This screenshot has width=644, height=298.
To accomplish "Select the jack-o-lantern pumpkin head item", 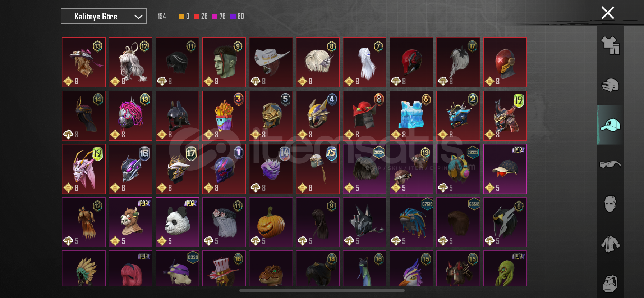I will [x=271, y=222].
